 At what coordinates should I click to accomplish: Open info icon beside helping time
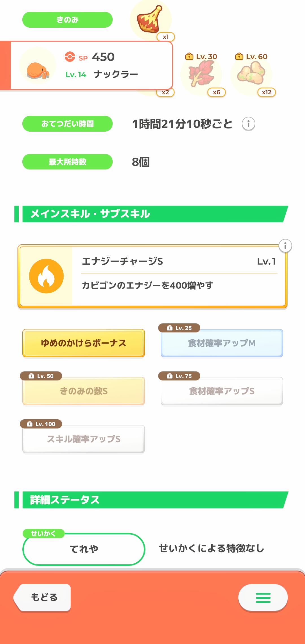tap(249, 124)
